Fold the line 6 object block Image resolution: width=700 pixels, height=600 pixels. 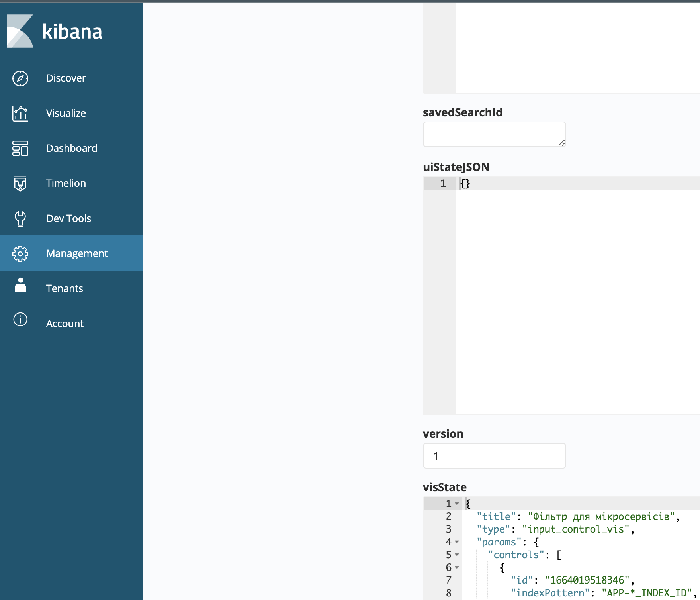point(457,567)
